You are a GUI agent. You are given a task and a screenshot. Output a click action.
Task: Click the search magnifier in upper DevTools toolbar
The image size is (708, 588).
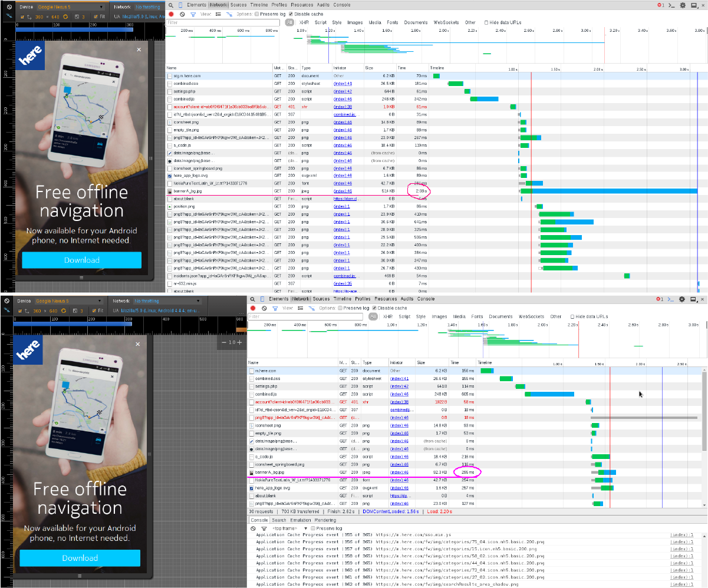click(x=171, y=5)
